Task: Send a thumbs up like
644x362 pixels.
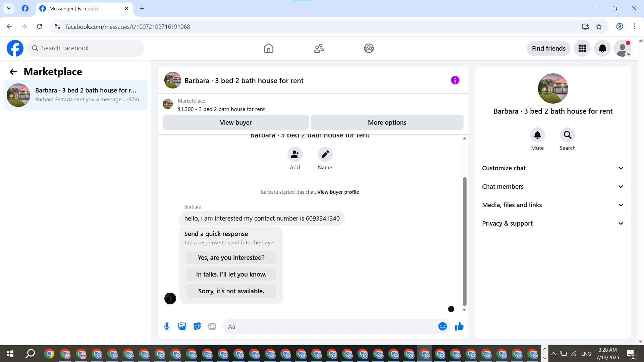Action: (x=459, y=326)
